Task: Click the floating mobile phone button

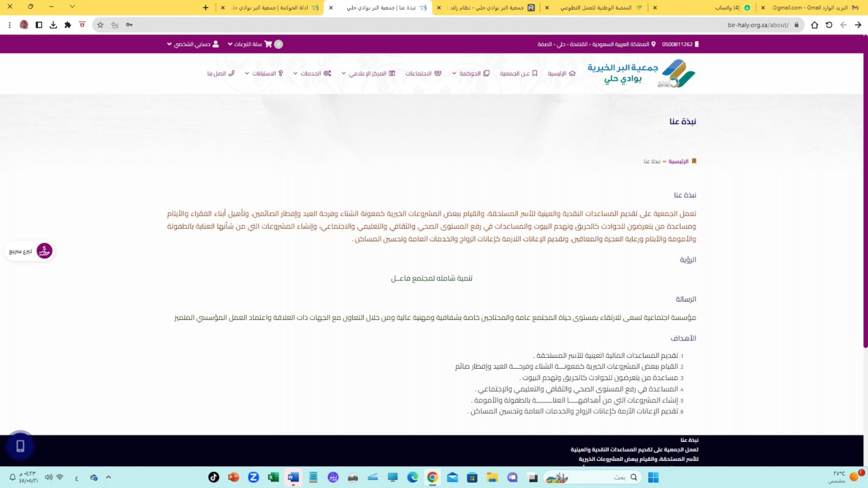Action: [20, 446]
